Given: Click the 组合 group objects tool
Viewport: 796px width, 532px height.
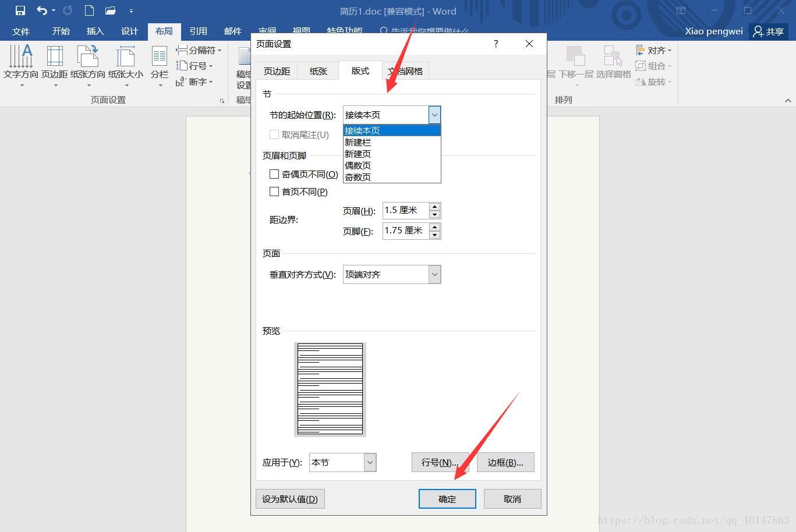Looking at the screenshot, I should [x=654, y=66].
